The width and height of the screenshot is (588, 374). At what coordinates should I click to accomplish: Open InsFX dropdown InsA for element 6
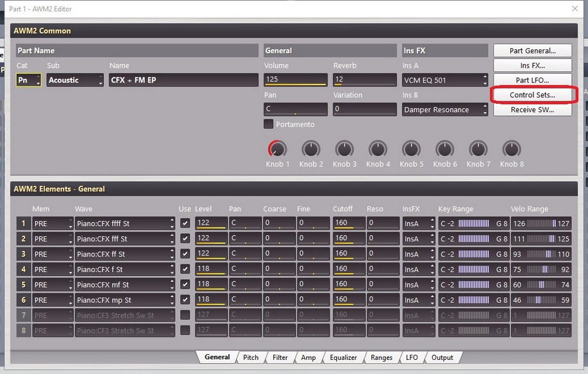point(419,300)
